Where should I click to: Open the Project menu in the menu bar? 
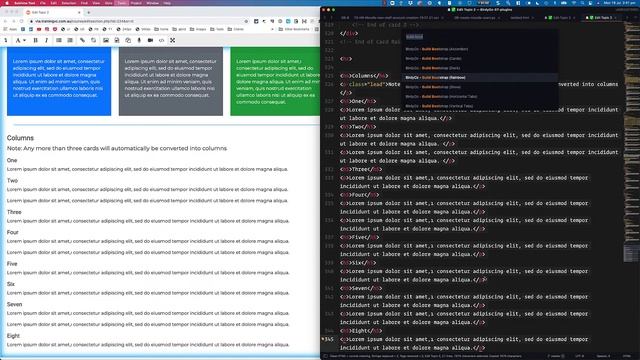point(136,3)
